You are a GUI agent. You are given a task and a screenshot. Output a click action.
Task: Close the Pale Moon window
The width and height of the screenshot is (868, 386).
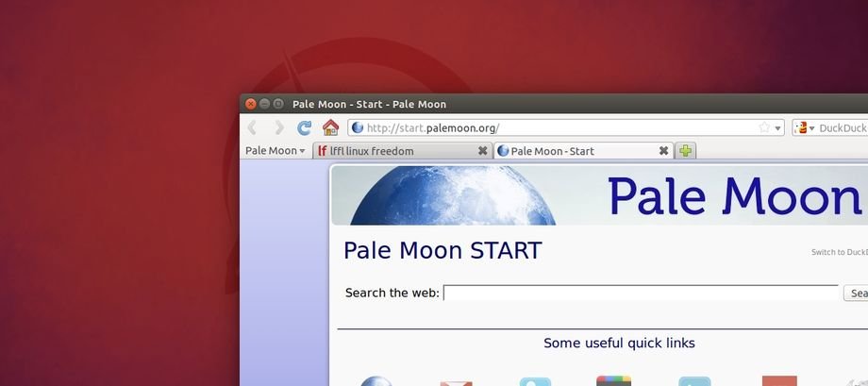point(251,104)
